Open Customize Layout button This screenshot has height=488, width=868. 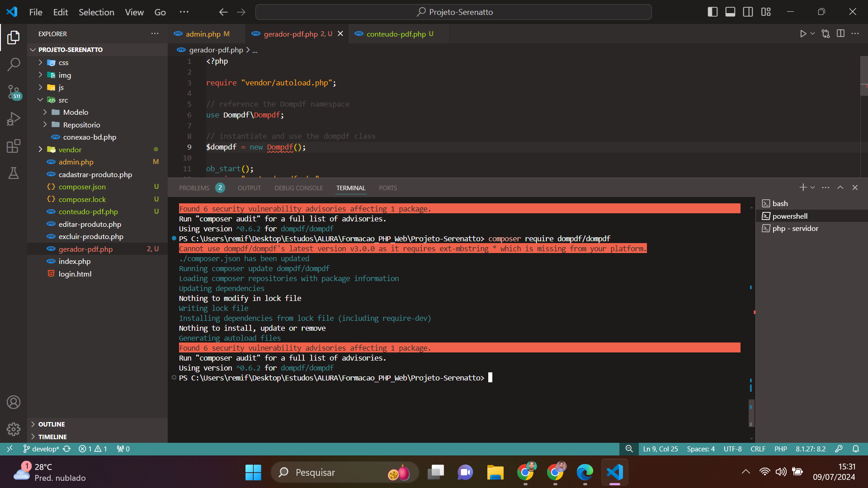[x=766, y=12]
